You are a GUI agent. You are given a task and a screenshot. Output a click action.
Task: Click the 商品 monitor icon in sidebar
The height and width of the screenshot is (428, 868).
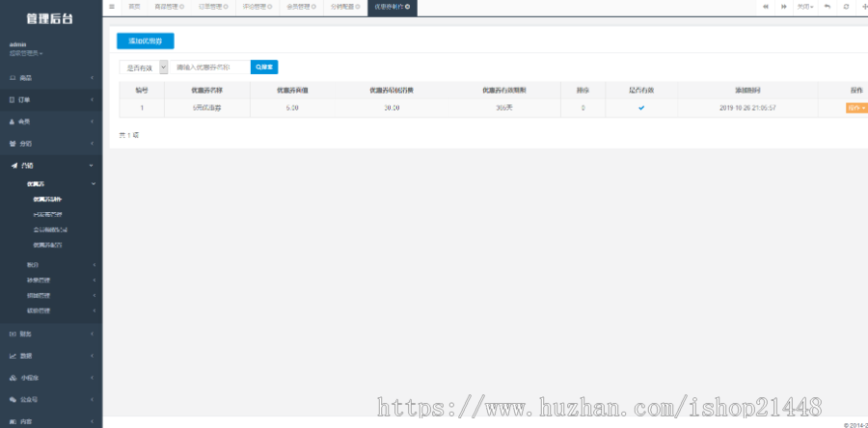coord(13,78)
